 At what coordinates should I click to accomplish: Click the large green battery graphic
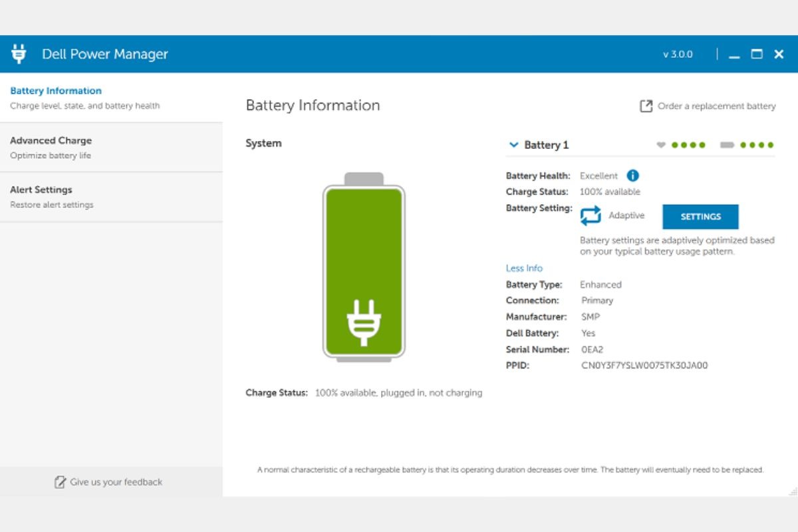click(364, 267)
